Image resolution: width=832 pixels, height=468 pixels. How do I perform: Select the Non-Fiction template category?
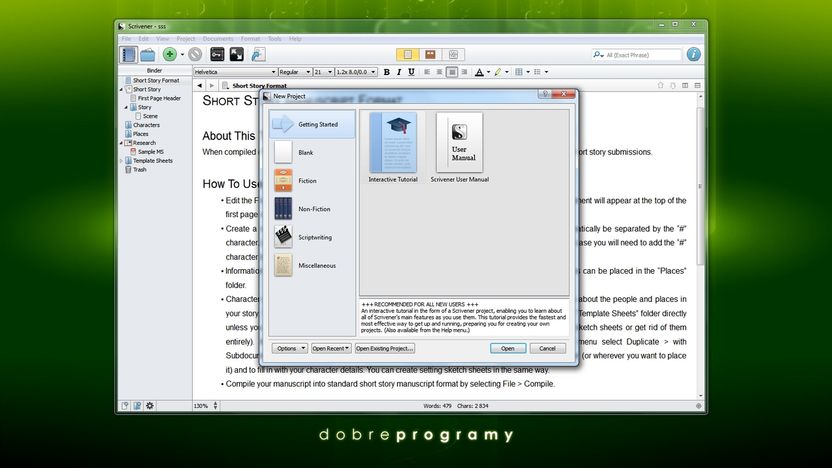pyautogui.click(x=312, y=209)
